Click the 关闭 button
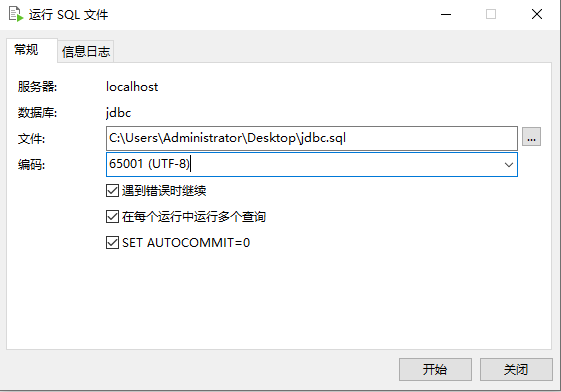Screen dimensions: 561x392 click(516, 369)
